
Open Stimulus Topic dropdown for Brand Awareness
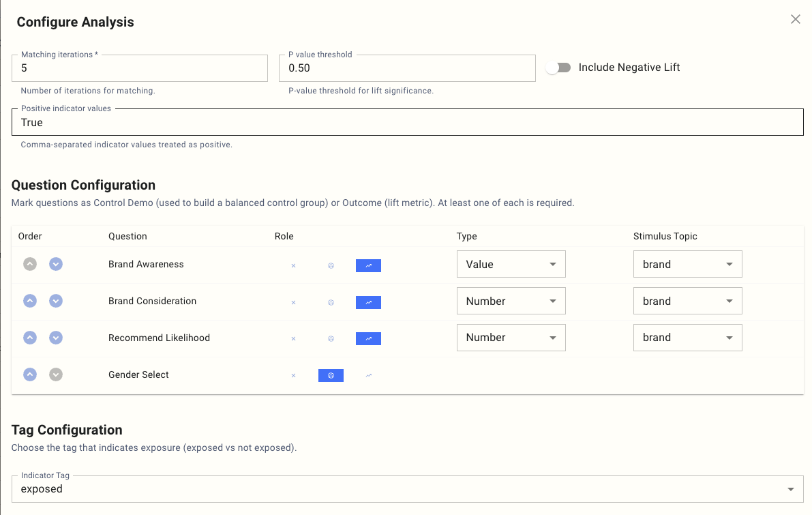(x=687, y=265)
